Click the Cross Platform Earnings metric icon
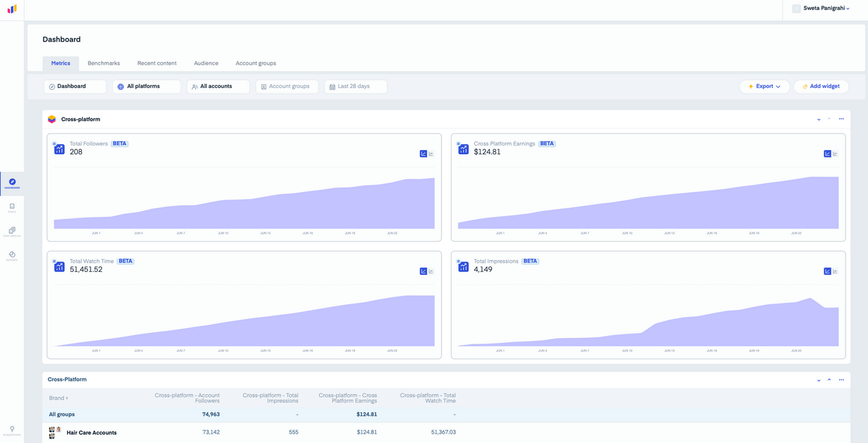Image resolution: width=868 pixels, height=443 pixels. pyautogui.click(x=463, y=148)
